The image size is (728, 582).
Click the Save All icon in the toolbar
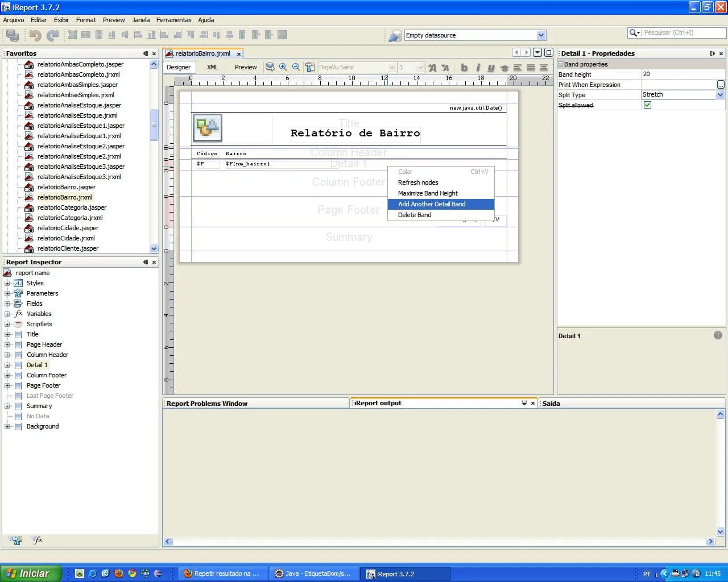[x=12, y=35]
